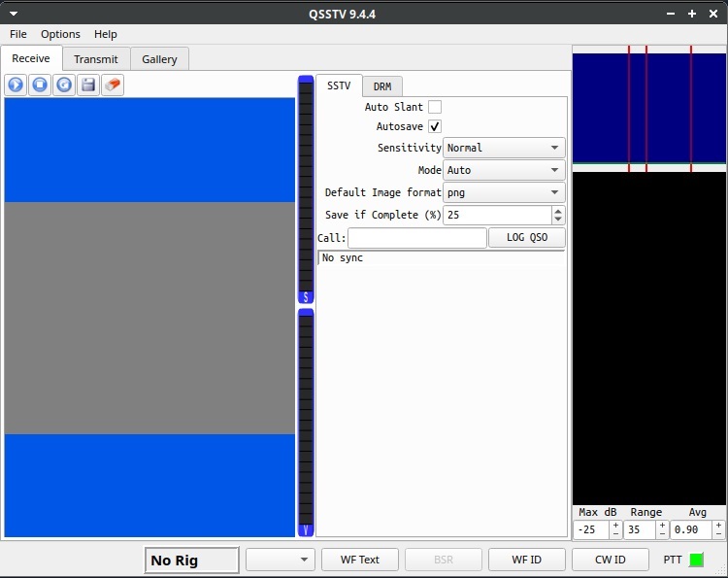
Task: Increase the Max dB value
Action: coord(615,525)
